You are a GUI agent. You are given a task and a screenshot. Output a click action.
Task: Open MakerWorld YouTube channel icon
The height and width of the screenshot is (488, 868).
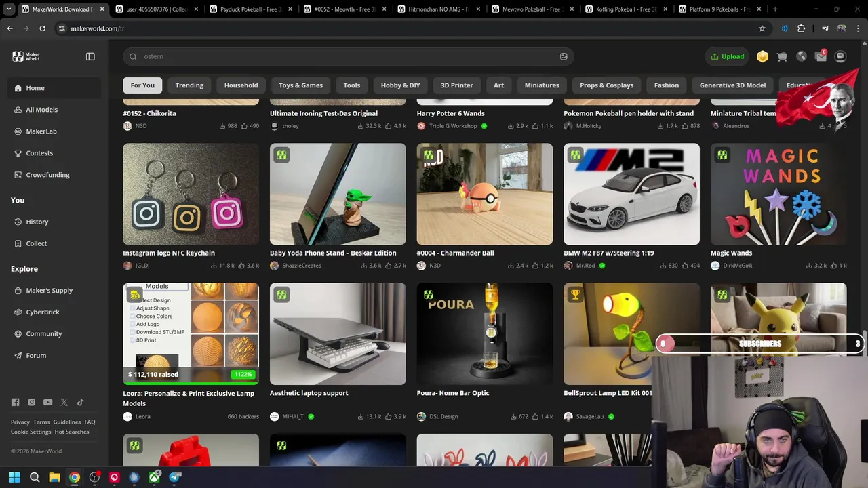coord(47,402)
